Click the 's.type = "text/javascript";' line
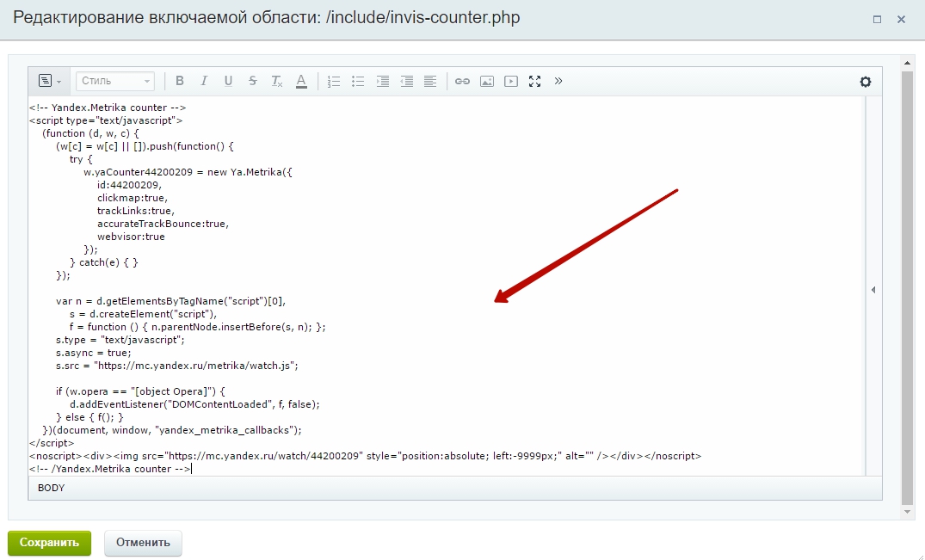 click(120, 340)
